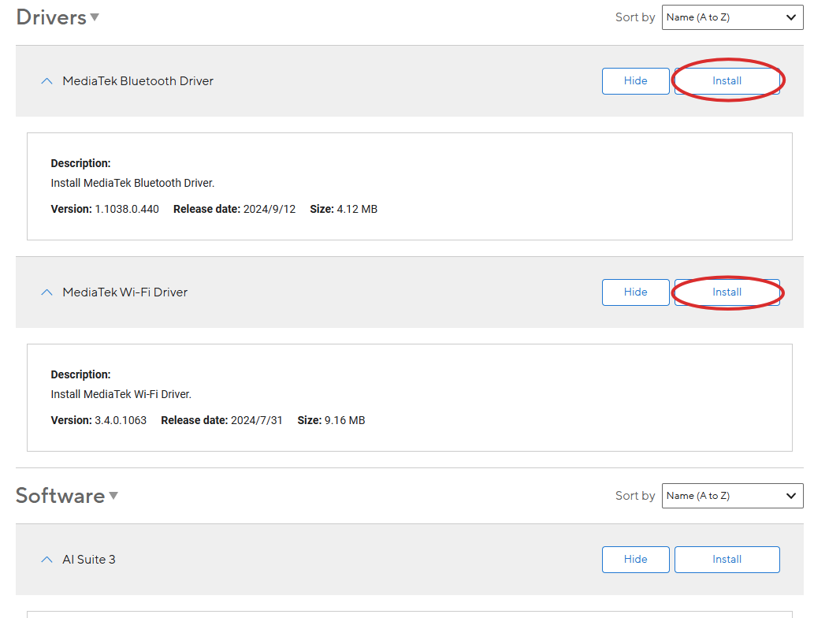Click the Drivers section heading
The height and width of the screenshot is (618, 840).
click(51, 17)
